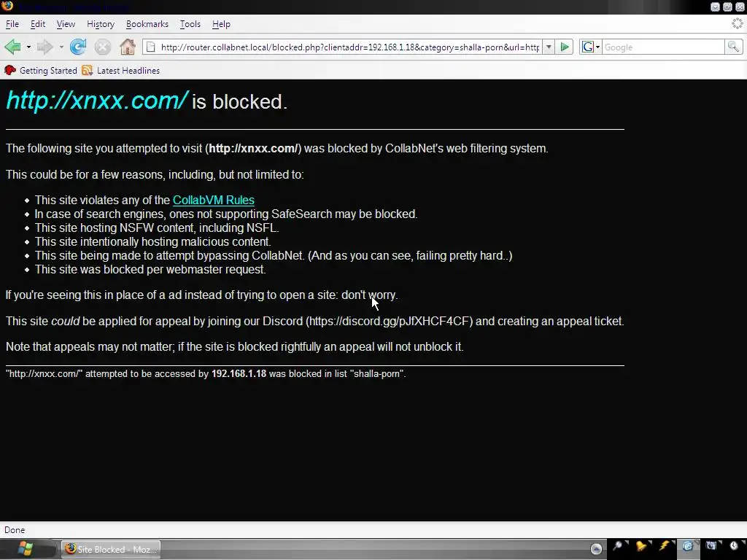Click the http://xnxx.com/ is blocked heading

click(x=147, y=101)
